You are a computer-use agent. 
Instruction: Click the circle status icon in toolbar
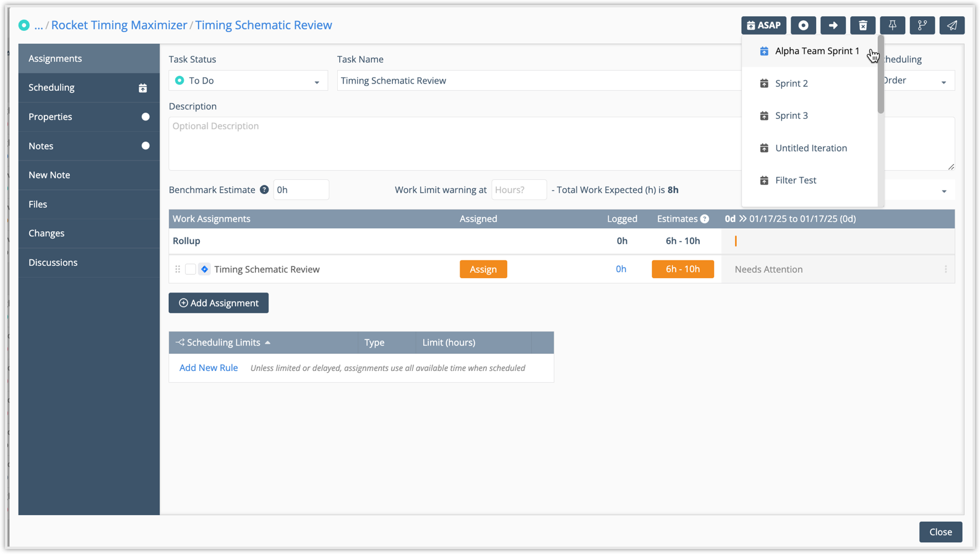point(803,25)
